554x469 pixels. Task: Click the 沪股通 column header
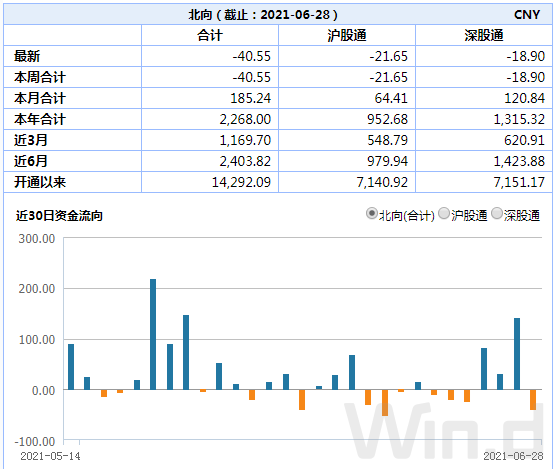click(347, 35)
